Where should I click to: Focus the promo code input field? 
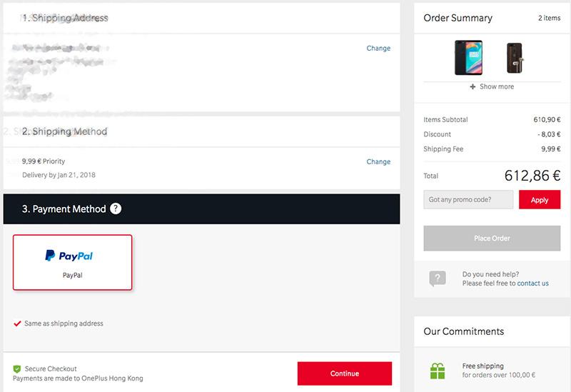pyautogui.click(x=468, y=200)
